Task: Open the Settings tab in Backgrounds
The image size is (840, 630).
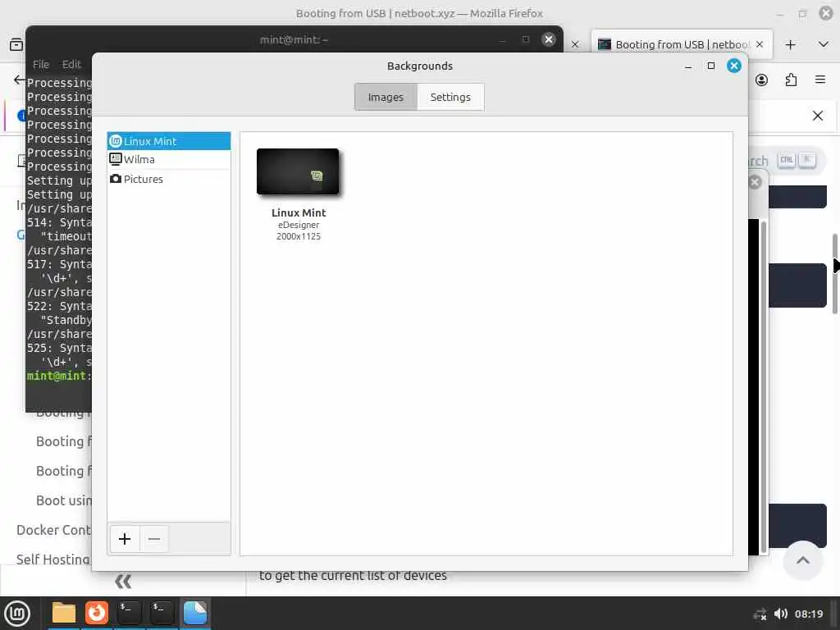Action: coord(450,97)
